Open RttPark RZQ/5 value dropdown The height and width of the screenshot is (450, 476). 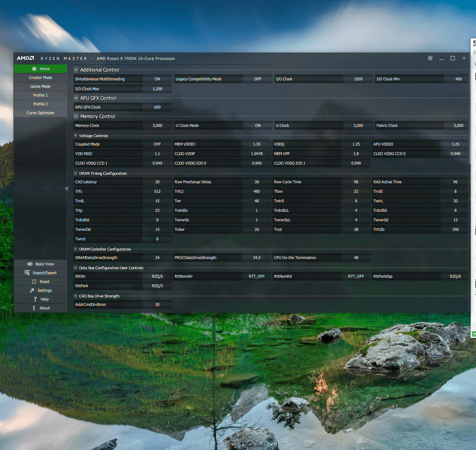(x=157, y=286)
